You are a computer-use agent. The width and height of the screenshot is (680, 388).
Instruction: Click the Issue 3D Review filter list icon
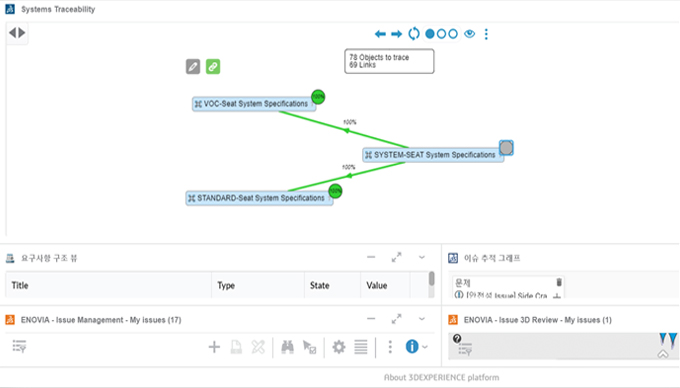tap(465, 349)
